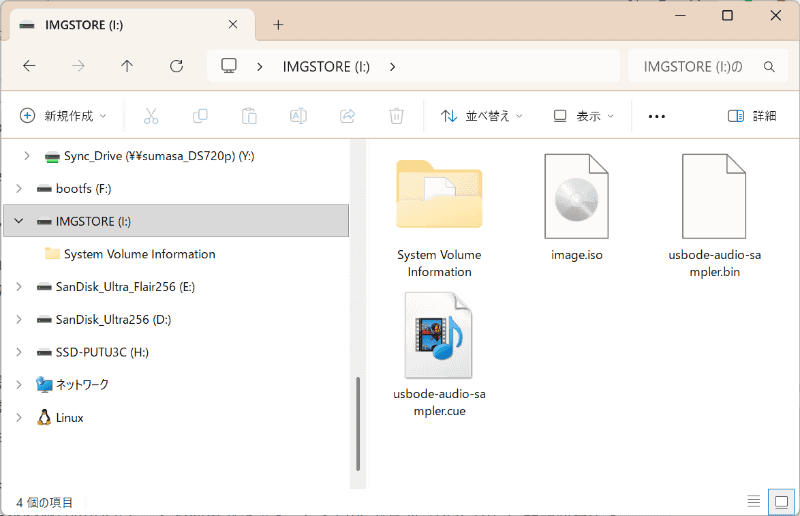The width and height of the screenshot is (800, 516).
Task: Expand the ネットワーク tree node
Action: tap(19, 385)
